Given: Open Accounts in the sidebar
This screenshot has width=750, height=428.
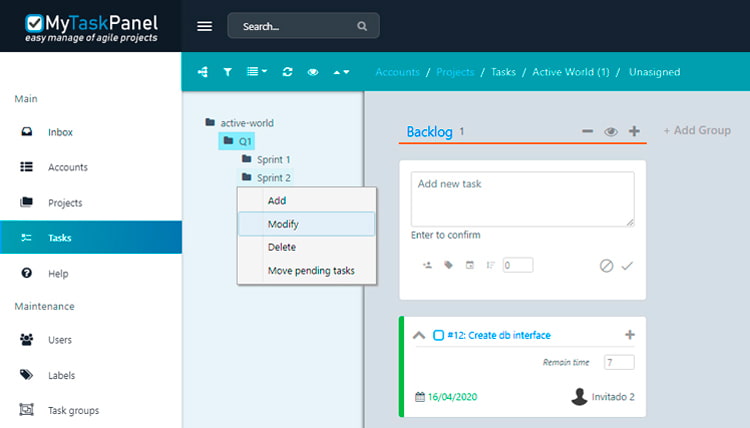Looking at the screenshot, I should (x=91, y=167).
